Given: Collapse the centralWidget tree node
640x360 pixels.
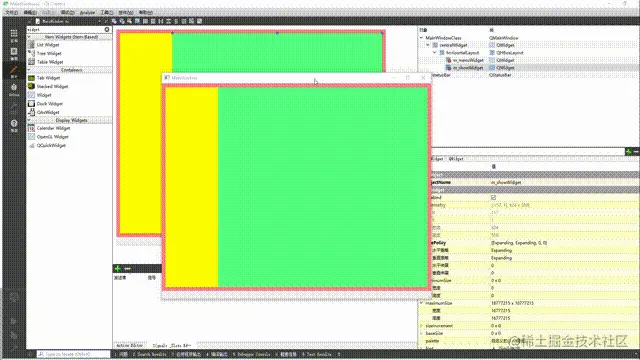Looking at the screenshot, I should pyautogui.click(x=428, y=45).
